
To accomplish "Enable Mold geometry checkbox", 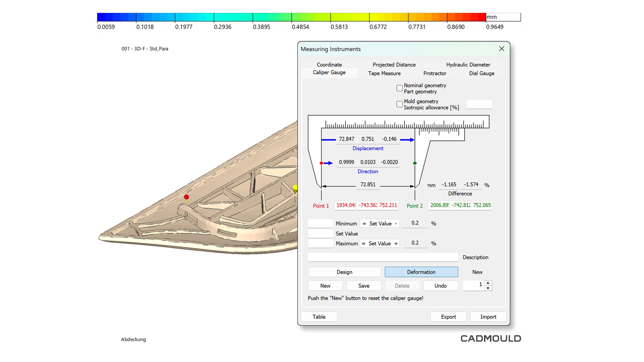I will 400,104.
